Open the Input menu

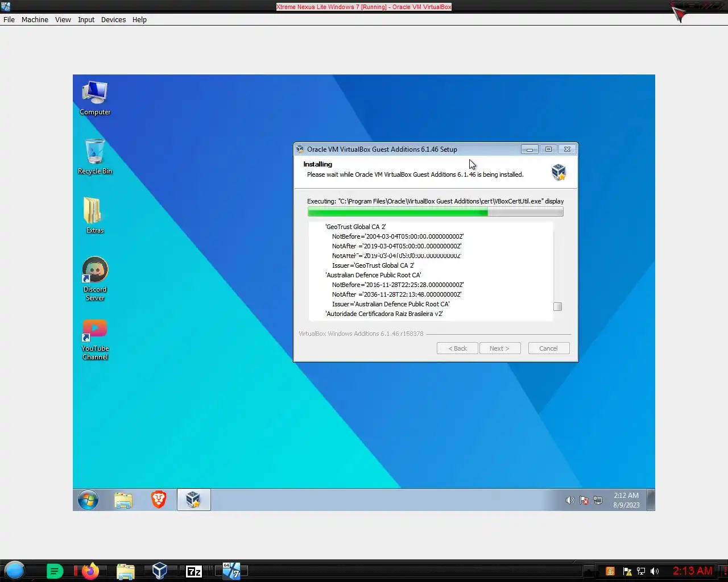(x=86, y=19)
